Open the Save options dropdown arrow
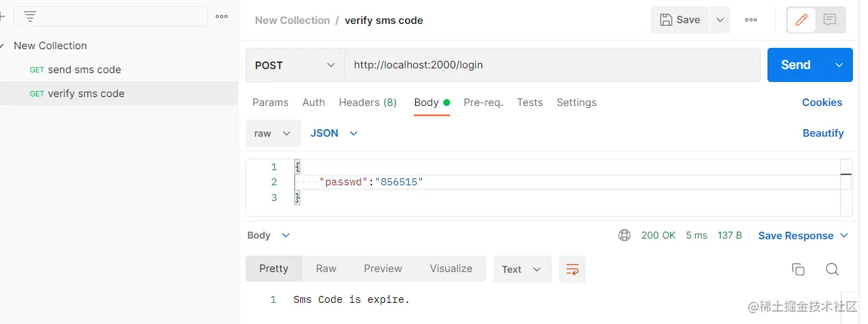Viewport: 868px width, 324px height. (720, 20)
